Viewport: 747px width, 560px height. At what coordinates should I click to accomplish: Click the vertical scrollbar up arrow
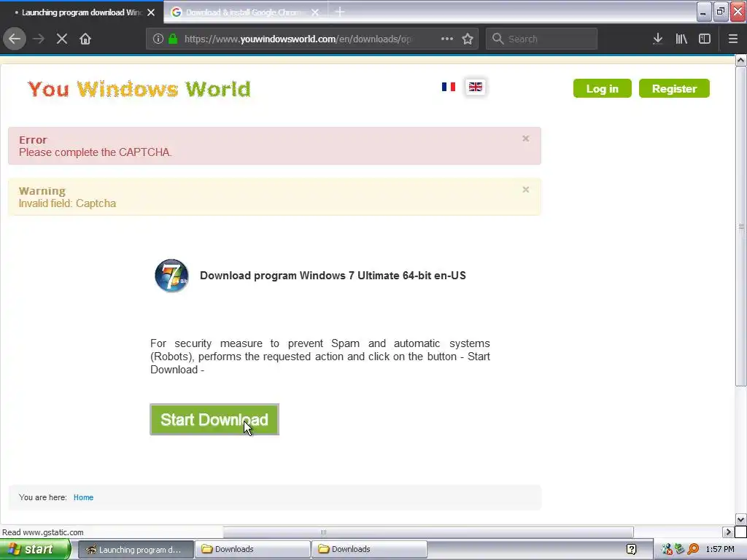click(x=741, y=60)
